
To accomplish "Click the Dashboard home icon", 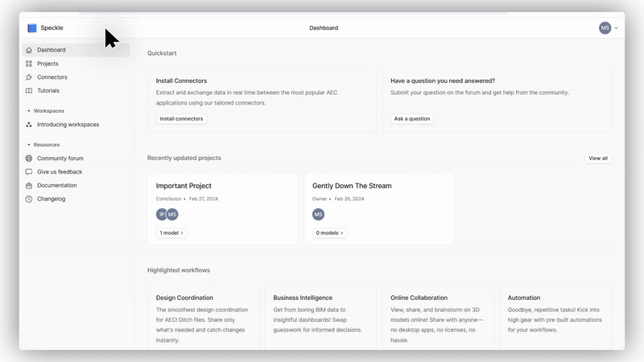I will (29, 50).
